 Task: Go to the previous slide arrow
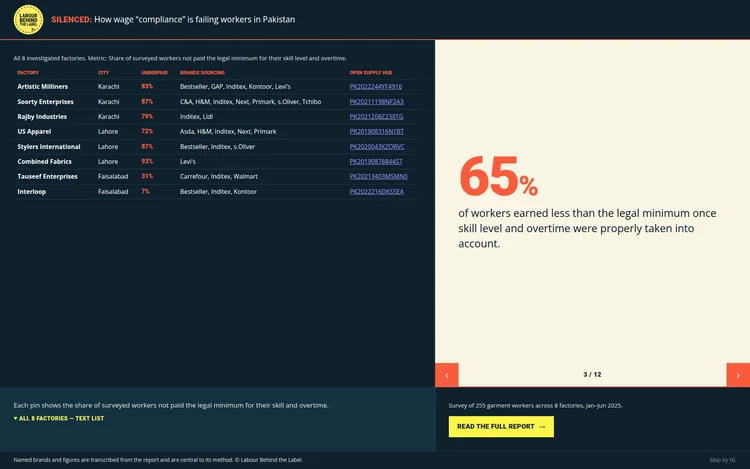[447, 375]
